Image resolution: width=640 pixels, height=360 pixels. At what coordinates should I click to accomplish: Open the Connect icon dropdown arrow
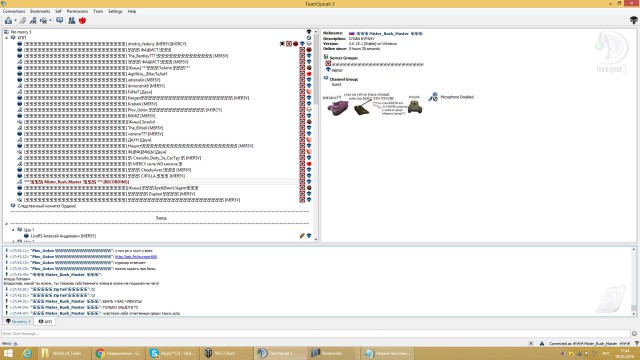[x=15, y=20]
